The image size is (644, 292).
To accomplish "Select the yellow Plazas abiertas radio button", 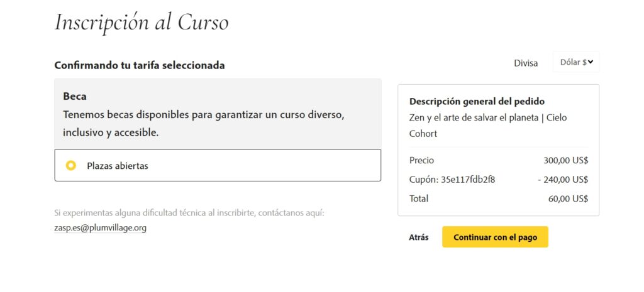I will click(71, 166).
